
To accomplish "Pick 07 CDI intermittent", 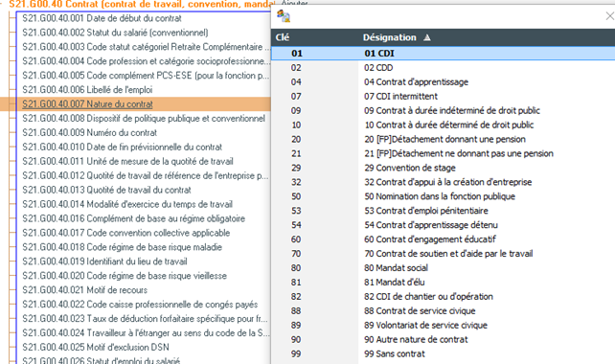I will (400, 96).
